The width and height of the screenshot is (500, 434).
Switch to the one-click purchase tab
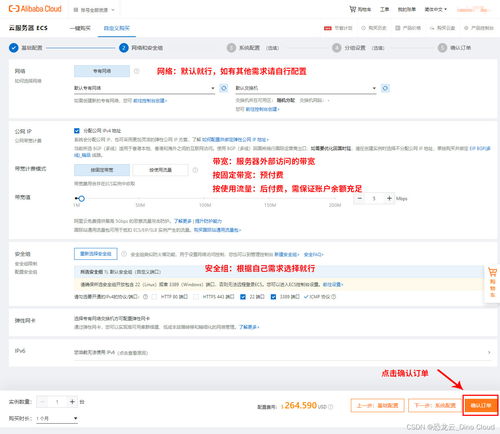(x=80, y=28)
